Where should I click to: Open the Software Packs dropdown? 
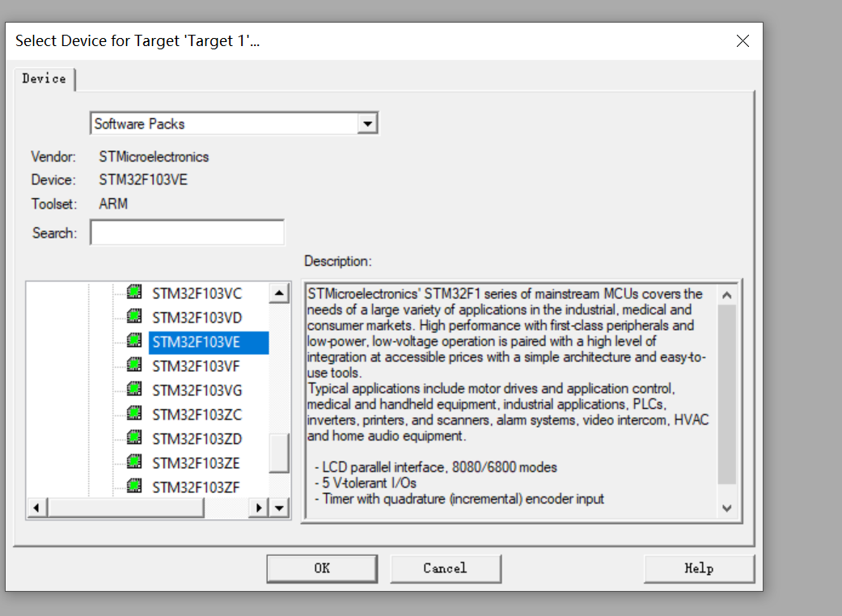[368, 124]
